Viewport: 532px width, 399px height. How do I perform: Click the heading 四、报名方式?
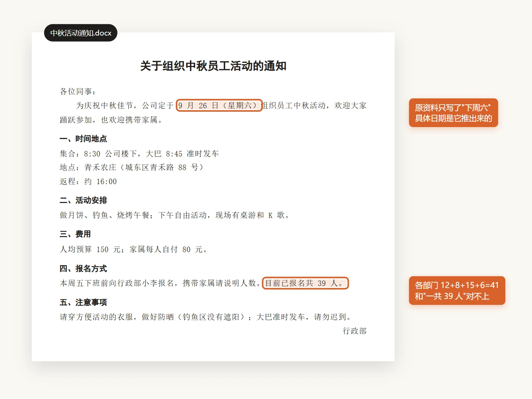[83, 269]
